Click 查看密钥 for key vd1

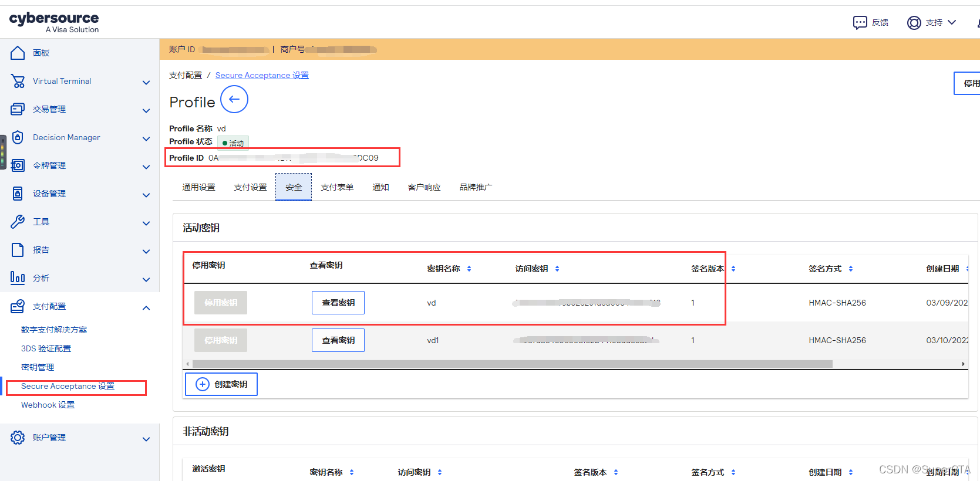[x=338, y=340]
